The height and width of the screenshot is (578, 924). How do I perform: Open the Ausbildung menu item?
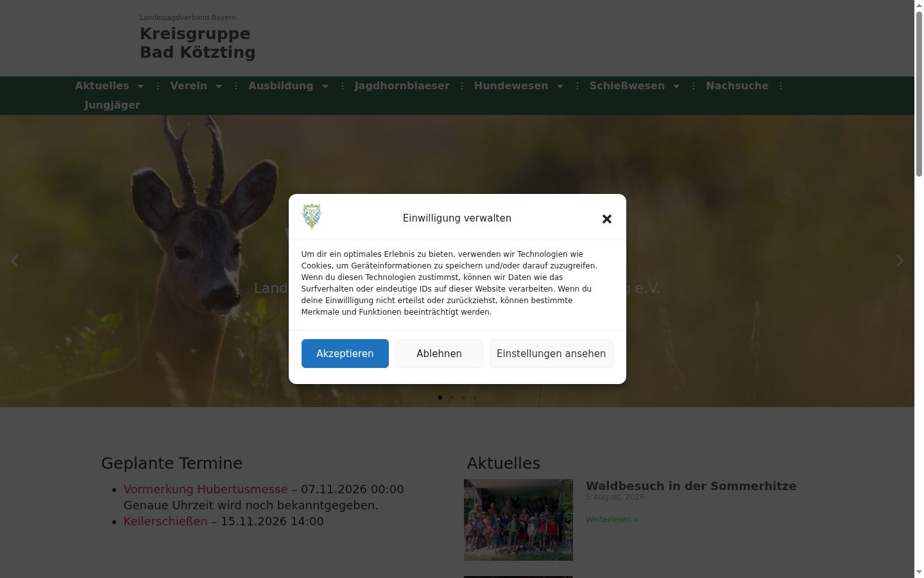[x=281, y=86]
